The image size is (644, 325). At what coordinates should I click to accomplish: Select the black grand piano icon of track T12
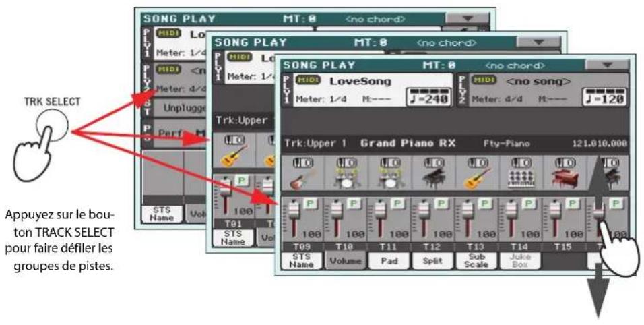pos(434,179)
